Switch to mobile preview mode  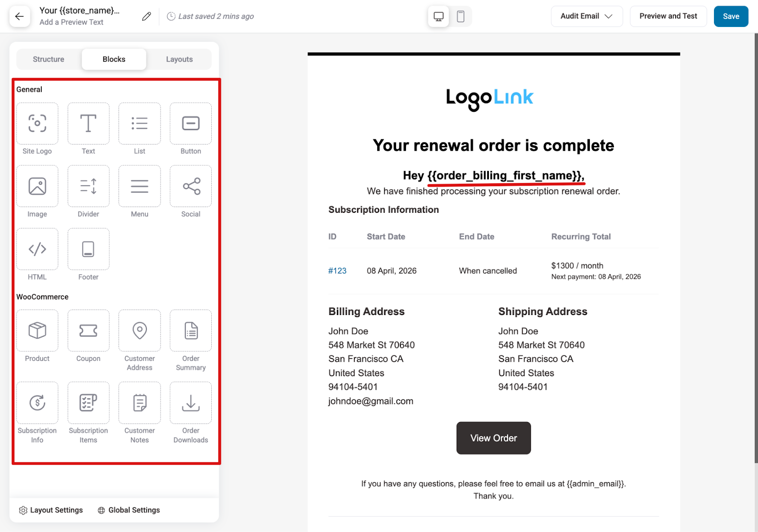point(460,16)
